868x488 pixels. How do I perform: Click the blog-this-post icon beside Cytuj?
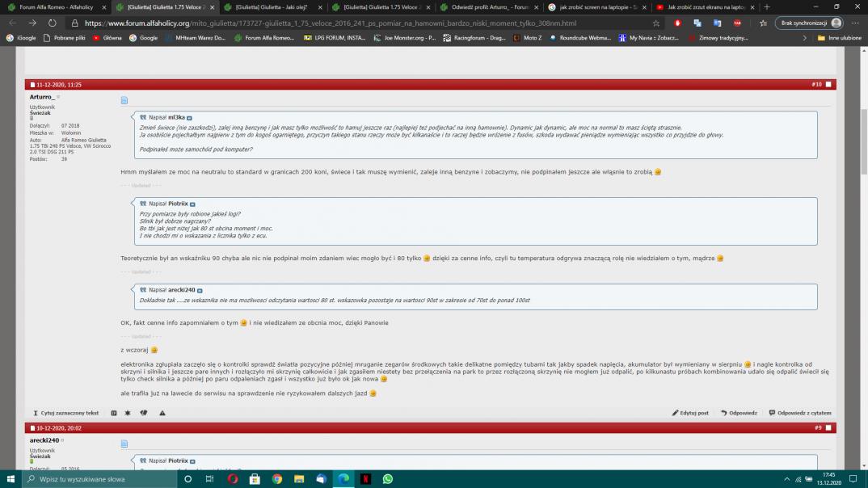(x=113, y=413)
